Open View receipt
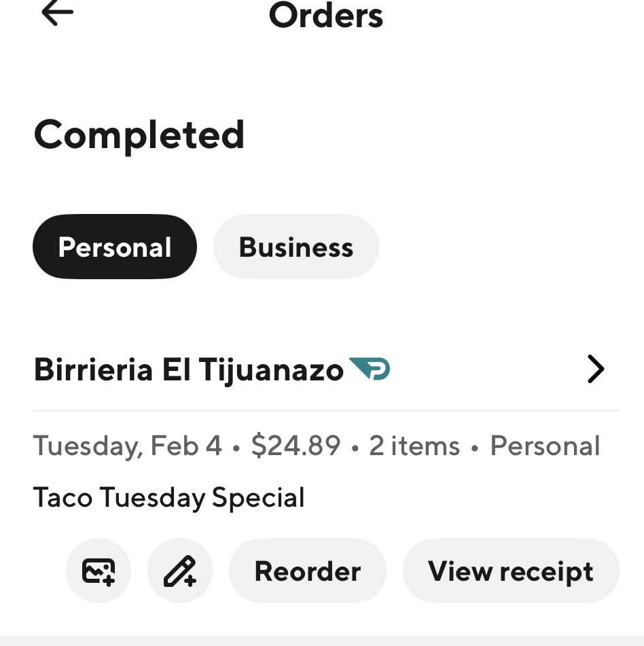The height and width of the screenshot is (646, 644). coord(511,571)
